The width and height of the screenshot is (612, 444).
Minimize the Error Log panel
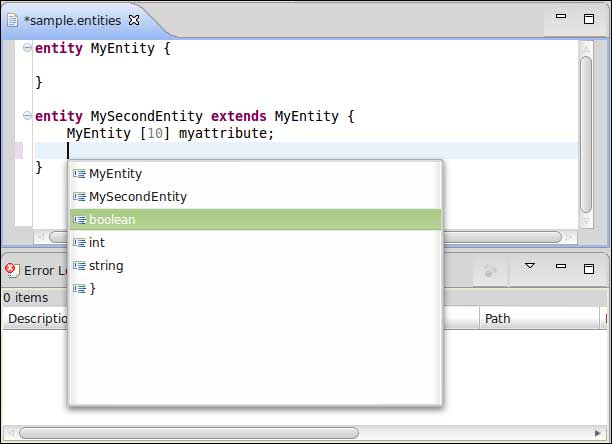pos(562,268)
